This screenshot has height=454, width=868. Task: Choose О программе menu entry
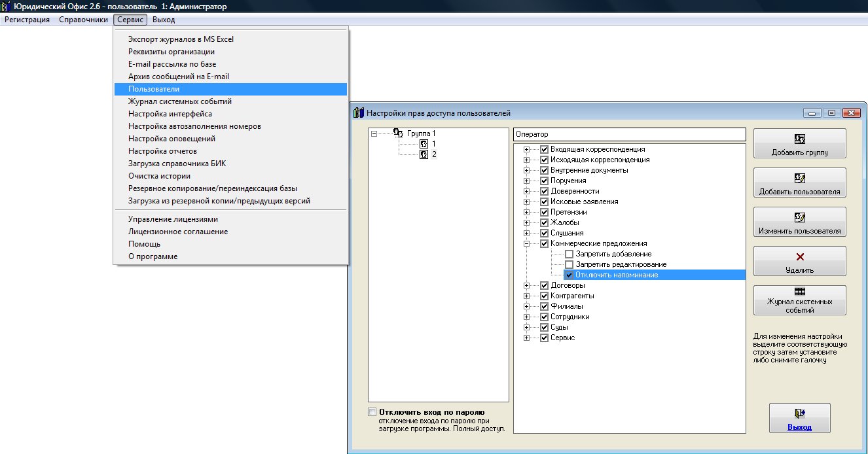pos(230,256)
